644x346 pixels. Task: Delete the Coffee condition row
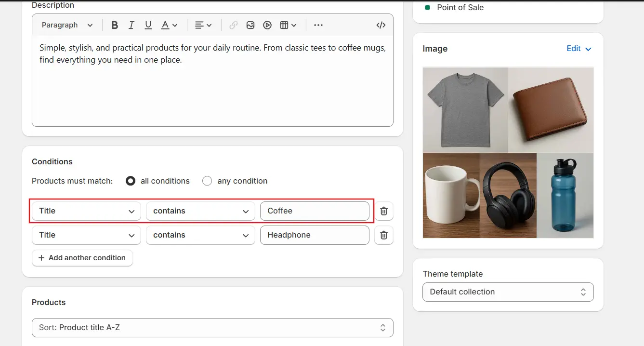[384, 211]
